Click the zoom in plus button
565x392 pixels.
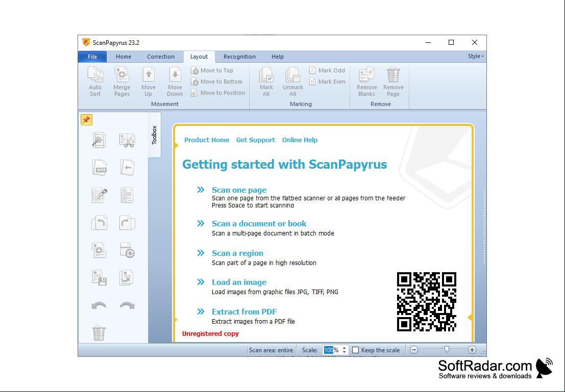point(472,350)
